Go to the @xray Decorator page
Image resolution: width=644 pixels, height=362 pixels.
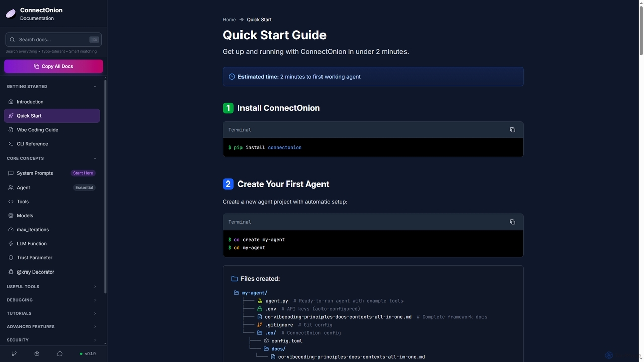coord(52,272)
